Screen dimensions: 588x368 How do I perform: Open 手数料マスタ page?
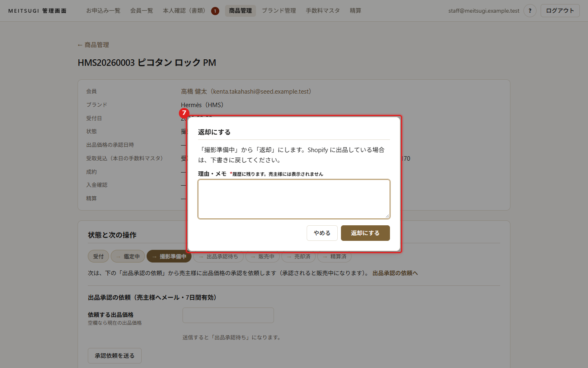click(x=323, y=11)
